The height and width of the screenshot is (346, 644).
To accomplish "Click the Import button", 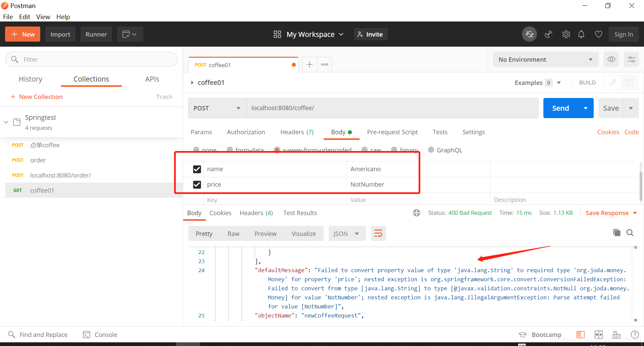I will click(60, 34).
